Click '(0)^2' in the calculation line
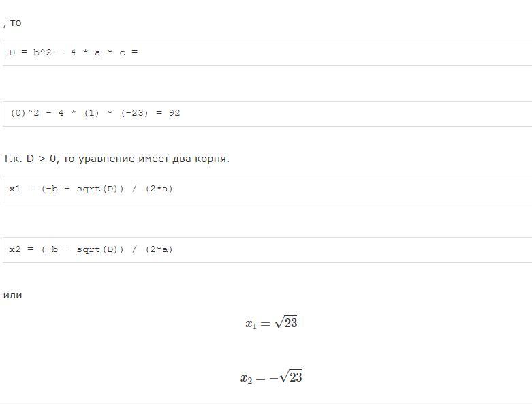The height and width of the screenshot is (404, 532). coord(25,113)
